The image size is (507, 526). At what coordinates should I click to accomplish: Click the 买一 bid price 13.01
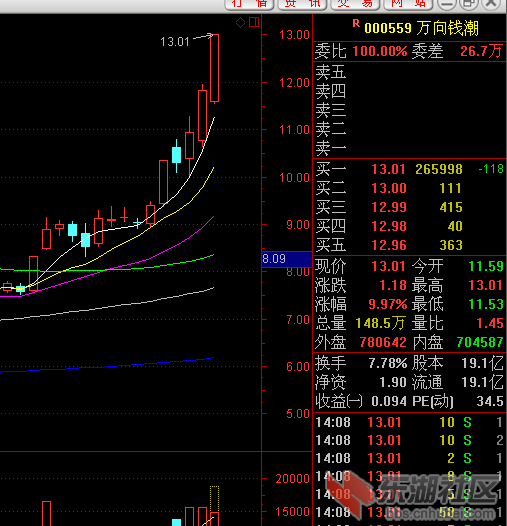coord(389,169)
